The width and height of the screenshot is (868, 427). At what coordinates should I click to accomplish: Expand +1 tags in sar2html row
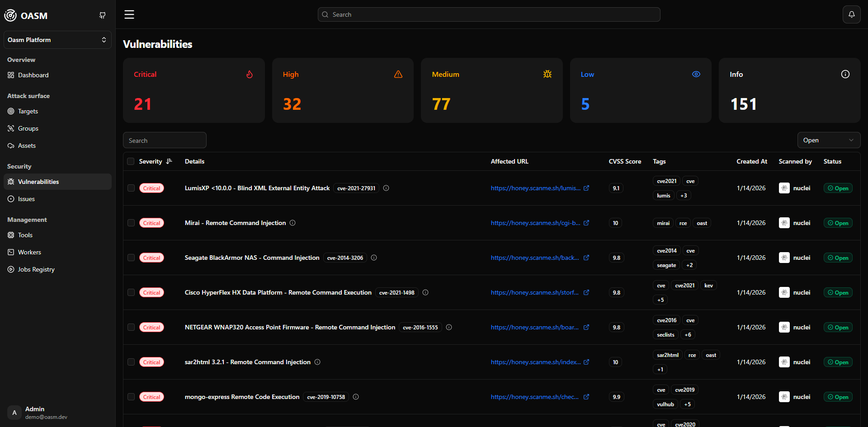coord(660,369)
